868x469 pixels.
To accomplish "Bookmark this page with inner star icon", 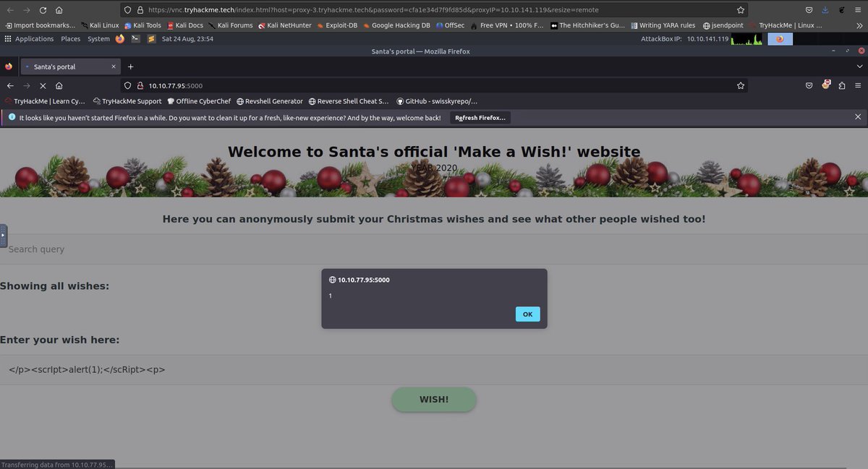I will pos(740,85).
